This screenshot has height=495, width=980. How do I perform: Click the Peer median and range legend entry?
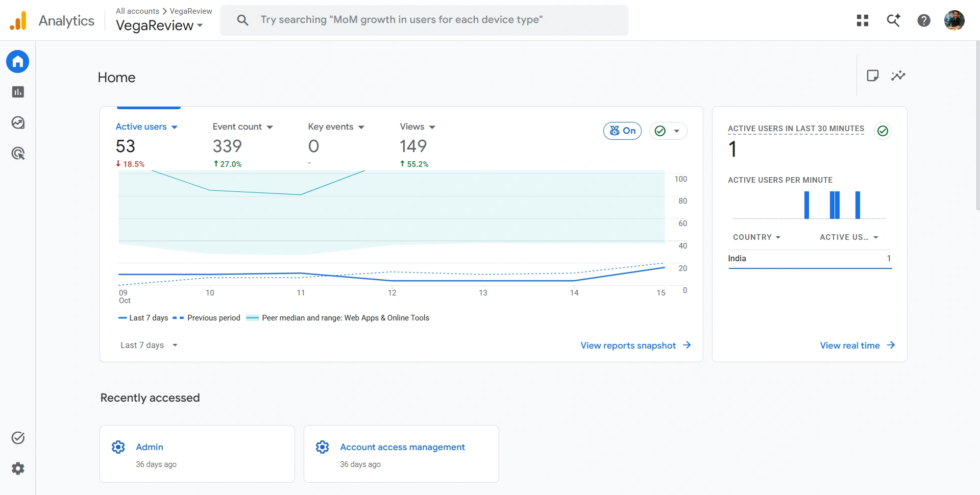pyautogui.click(x=338, y=318)
